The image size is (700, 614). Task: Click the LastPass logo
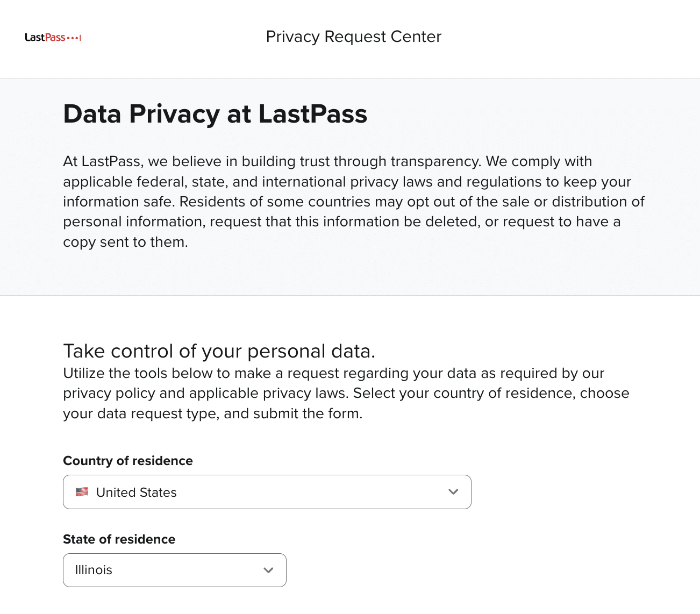[52, 37]
